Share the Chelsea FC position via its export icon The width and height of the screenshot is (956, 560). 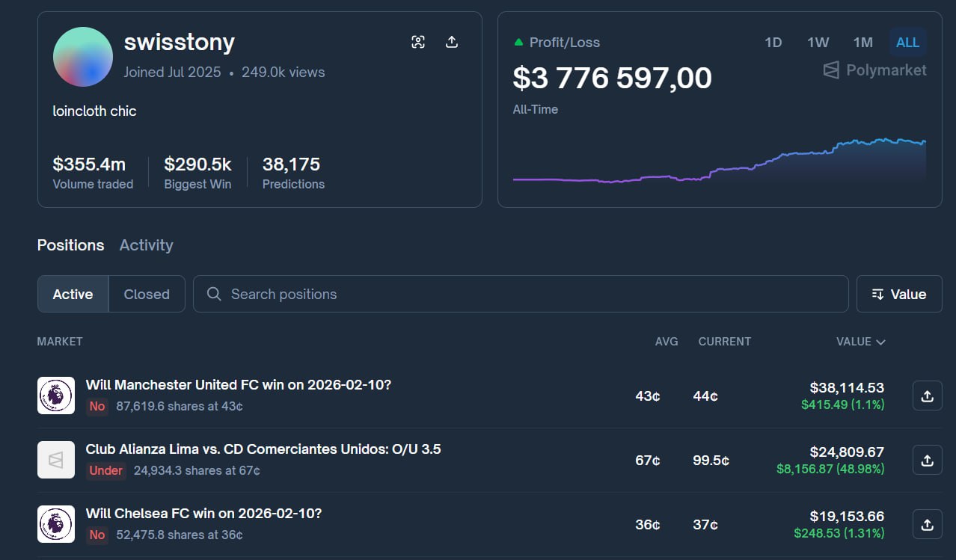click(927, 524)
